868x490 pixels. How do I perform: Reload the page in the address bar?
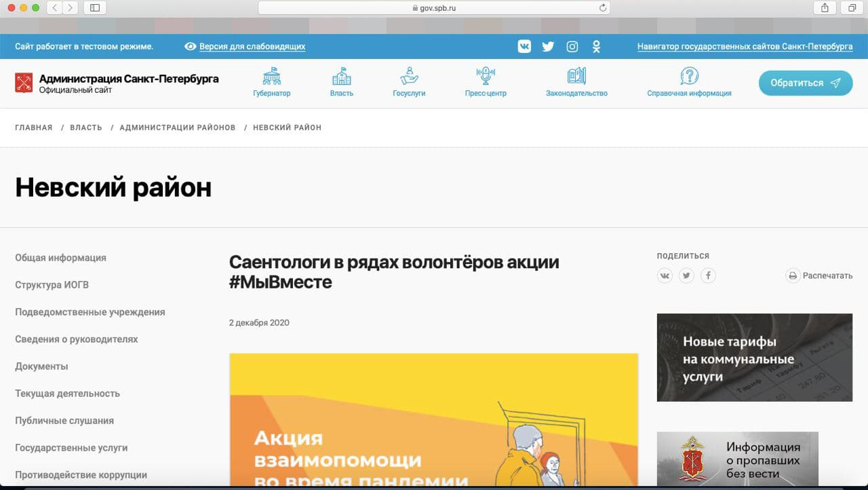[602, 8]
